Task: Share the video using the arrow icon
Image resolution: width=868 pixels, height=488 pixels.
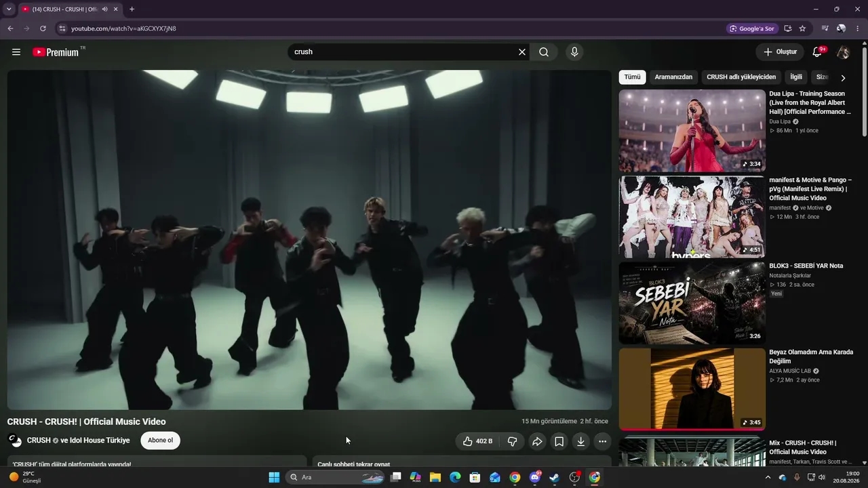Action: click(537, 441)
